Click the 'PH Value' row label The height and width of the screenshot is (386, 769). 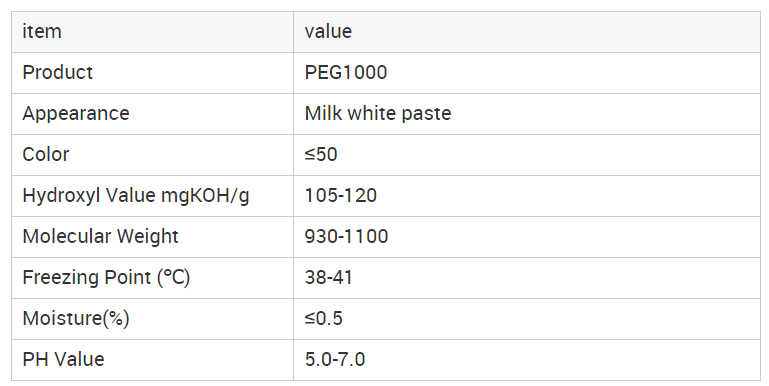63,360
